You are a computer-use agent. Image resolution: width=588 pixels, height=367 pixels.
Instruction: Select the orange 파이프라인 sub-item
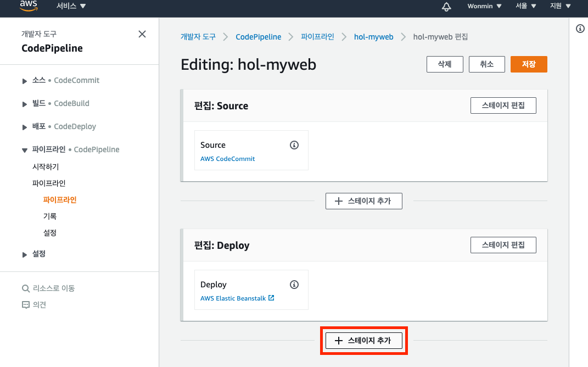coord(60,199)
